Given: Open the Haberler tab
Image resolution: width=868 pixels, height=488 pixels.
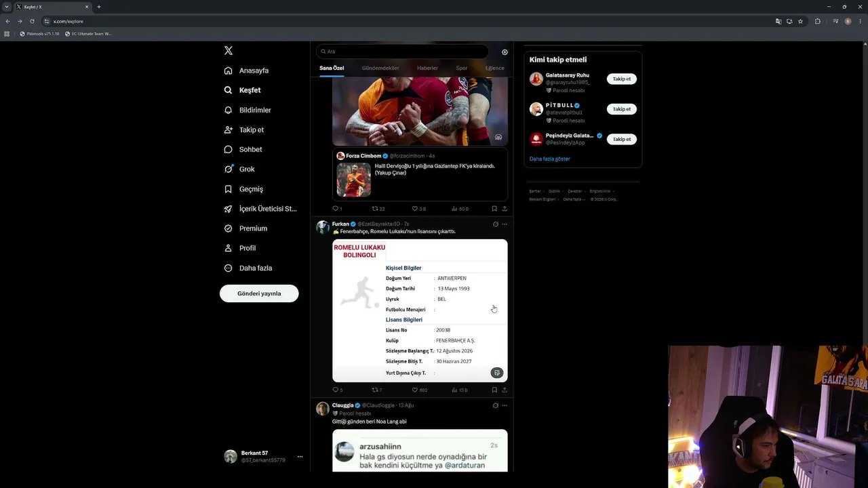Looking at the screenshot, I should pos(427,68).
